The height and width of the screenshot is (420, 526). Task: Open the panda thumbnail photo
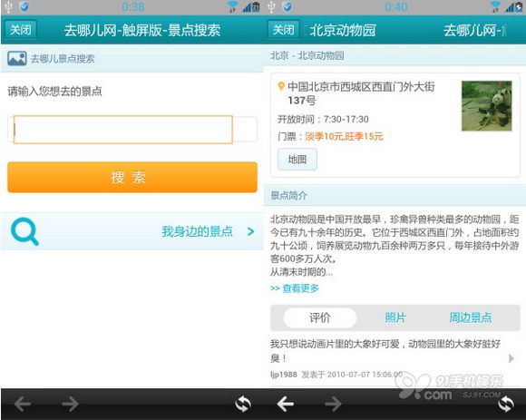pyautogui.click(x=487, y=105)
